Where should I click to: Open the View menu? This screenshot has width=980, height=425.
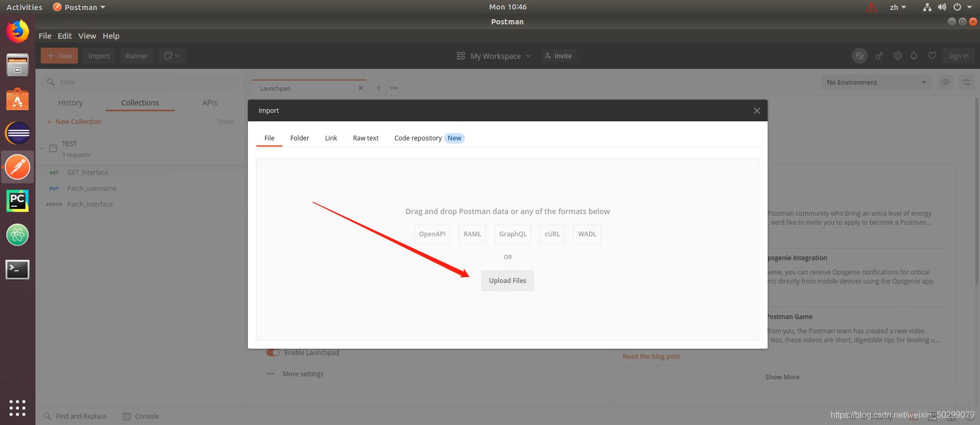87,36
